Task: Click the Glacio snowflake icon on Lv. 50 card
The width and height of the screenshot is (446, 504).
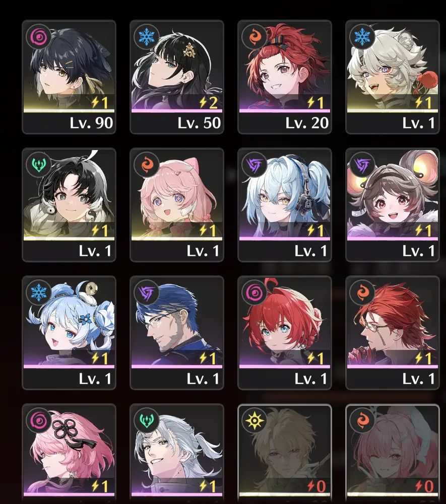Action: (147, 36)
